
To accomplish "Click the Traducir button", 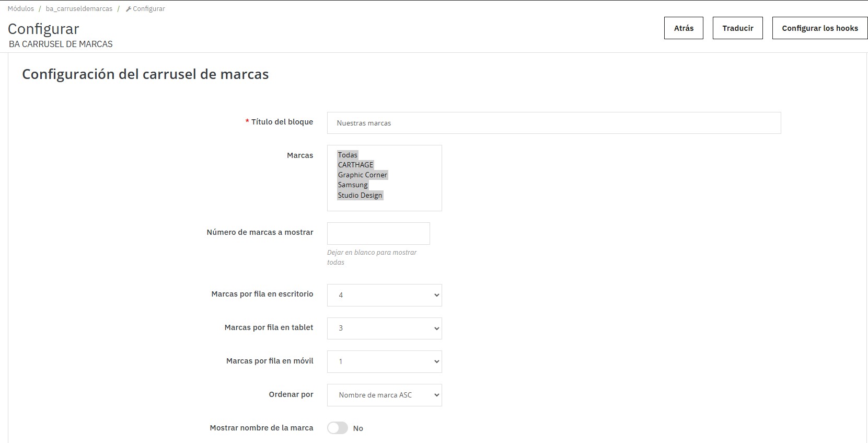I will (x=737, y=28).
